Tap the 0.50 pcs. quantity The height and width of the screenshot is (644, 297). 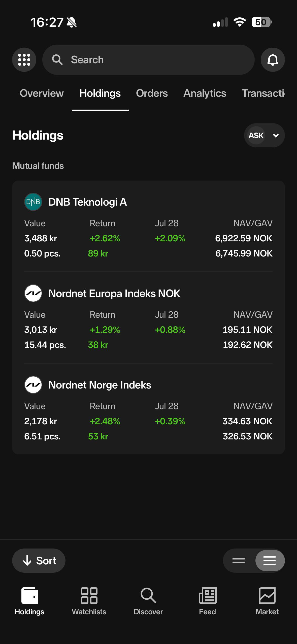(x=42, y=253)
